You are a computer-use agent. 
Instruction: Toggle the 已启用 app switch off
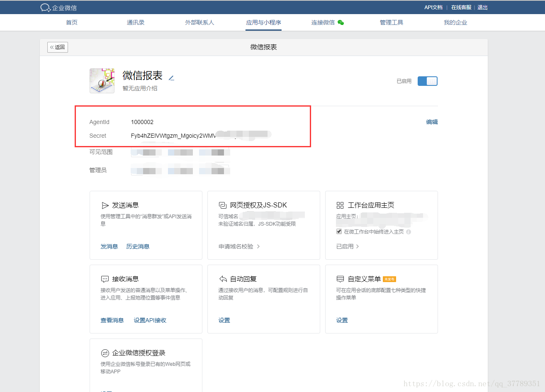coord(428,81)
